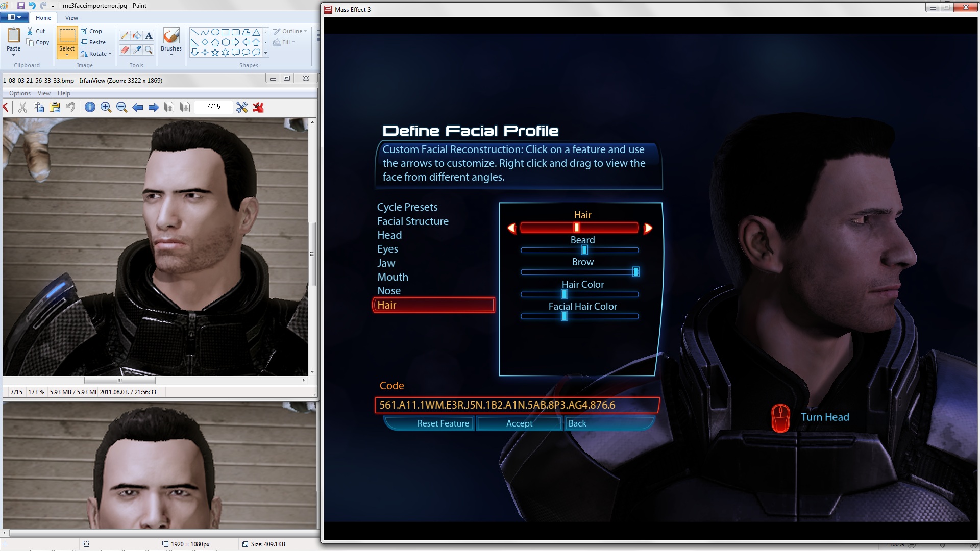Screen dimensions: 980x551
Task: Open IrfanView settings wrench icon
Action: click(242, 107)
